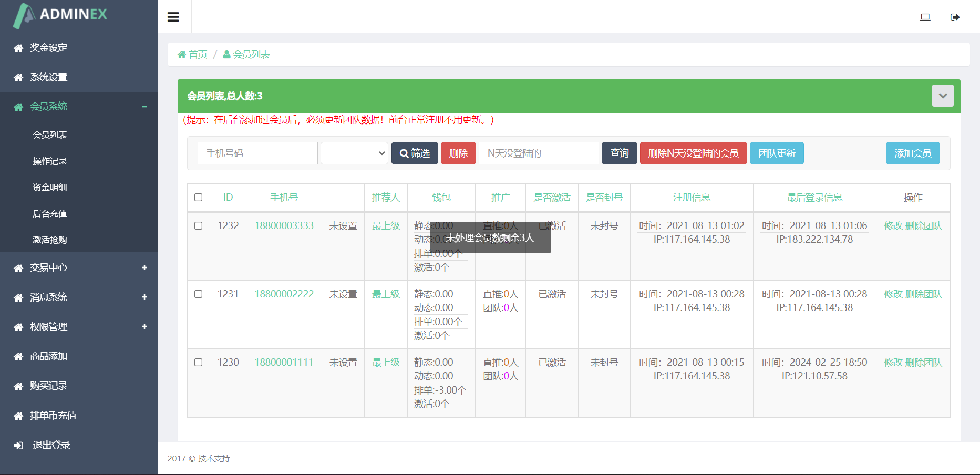The image size is (980, 475).
Task: Focus the N天没登陆的 input field
Action: tap(539, 153)
